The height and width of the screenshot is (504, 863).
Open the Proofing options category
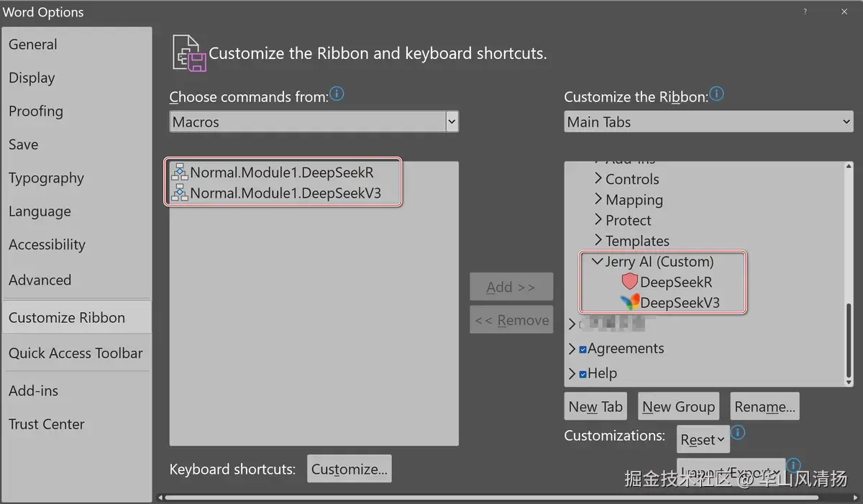coord(76,111)
